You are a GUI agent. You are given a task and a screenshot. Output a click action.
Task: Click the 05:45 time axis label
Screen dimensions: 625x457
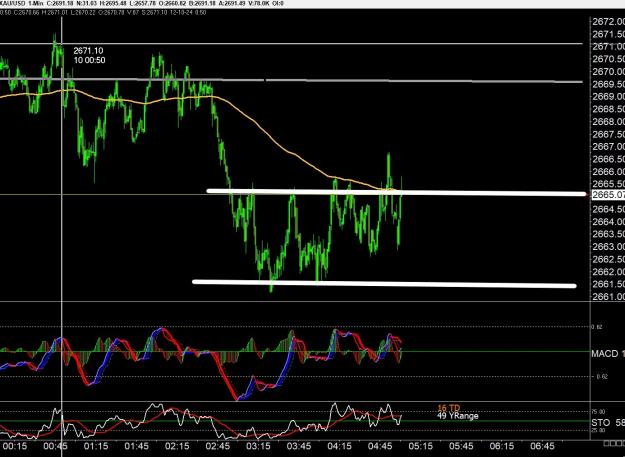pos(462,446)
